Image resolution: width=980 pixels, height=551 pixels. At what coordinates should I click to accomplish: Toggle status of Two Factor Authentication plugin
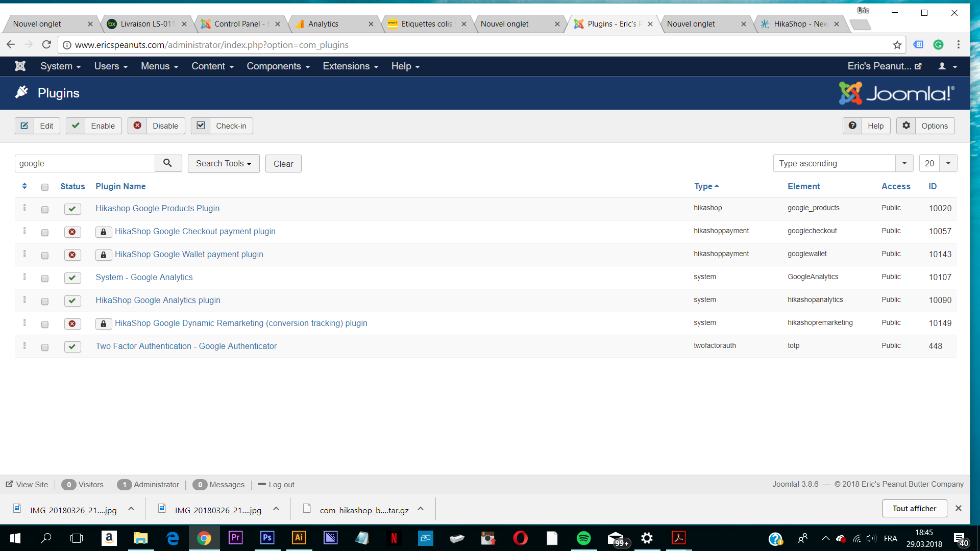72,346
